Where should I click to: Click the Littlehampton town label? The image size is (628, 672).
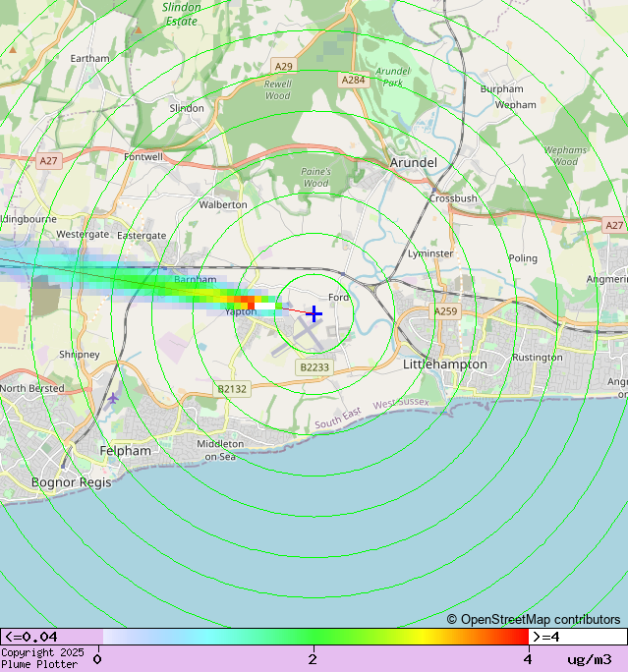(445, 364)
